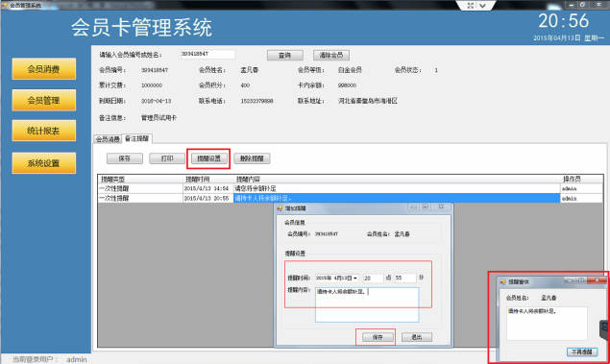Click the 增加提醒 dialog title icon

click(x=280, y=208)
